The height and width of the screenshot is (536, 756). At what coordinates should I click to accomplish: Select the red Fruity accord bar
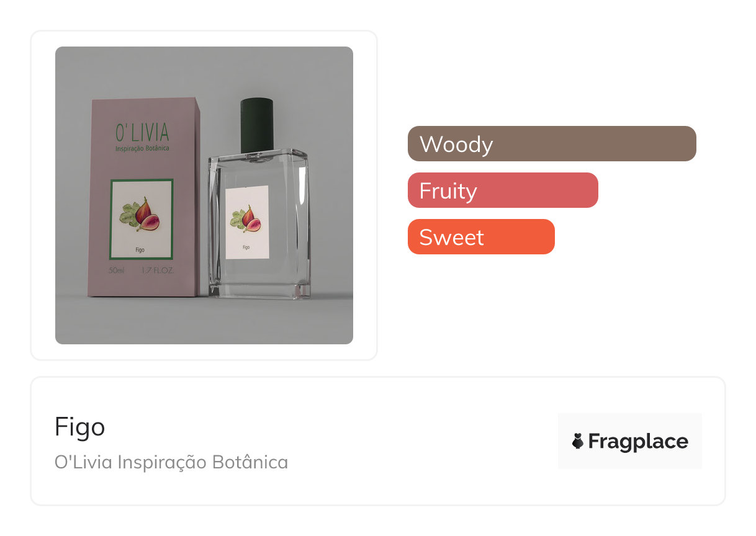coord(503,190)
